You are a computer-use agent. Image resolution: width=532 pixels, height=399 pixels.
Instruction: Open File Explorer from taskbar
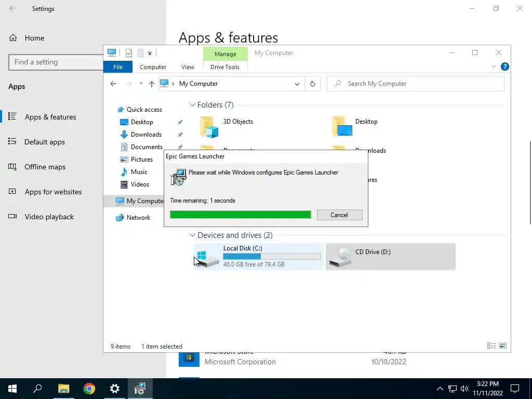pos(63,389)
